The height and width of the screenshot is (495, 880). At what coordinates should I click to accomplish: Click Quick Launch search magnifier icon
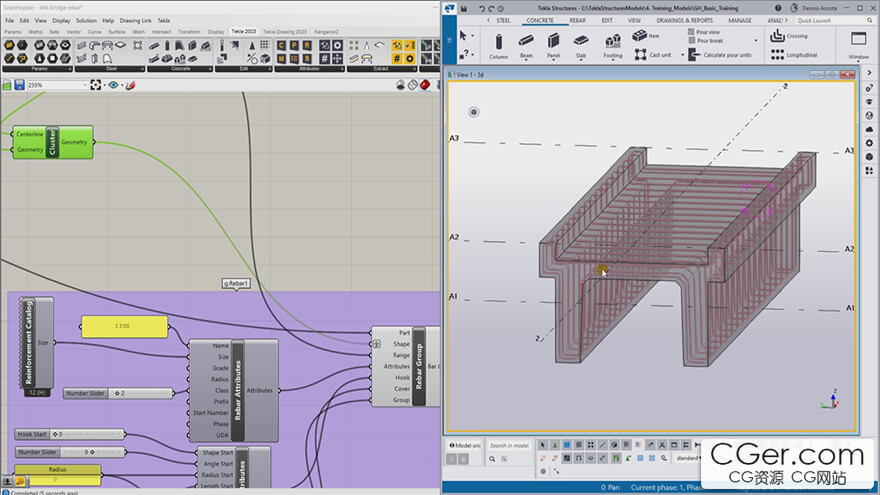[x=869, y=20]
